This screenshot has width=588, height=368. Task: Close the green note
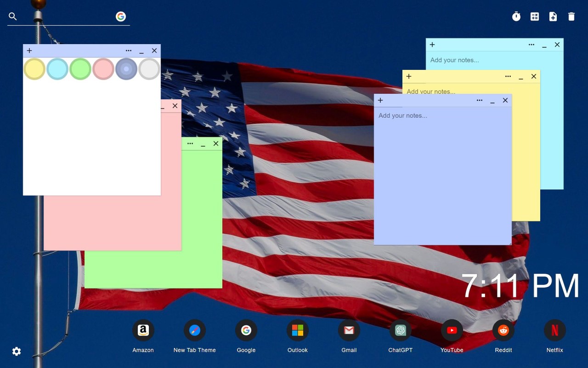(x=216, y=144)
